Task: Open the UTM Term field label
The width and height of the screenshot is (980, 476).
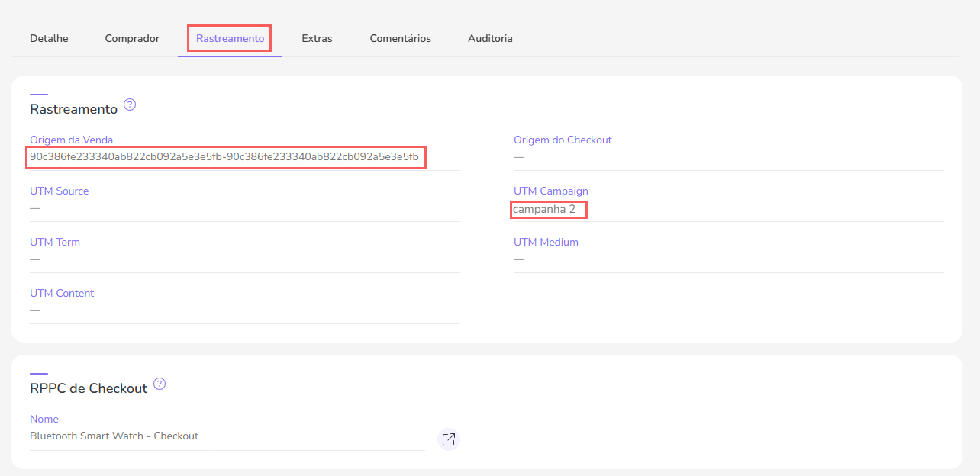Action: coord(54,242)
